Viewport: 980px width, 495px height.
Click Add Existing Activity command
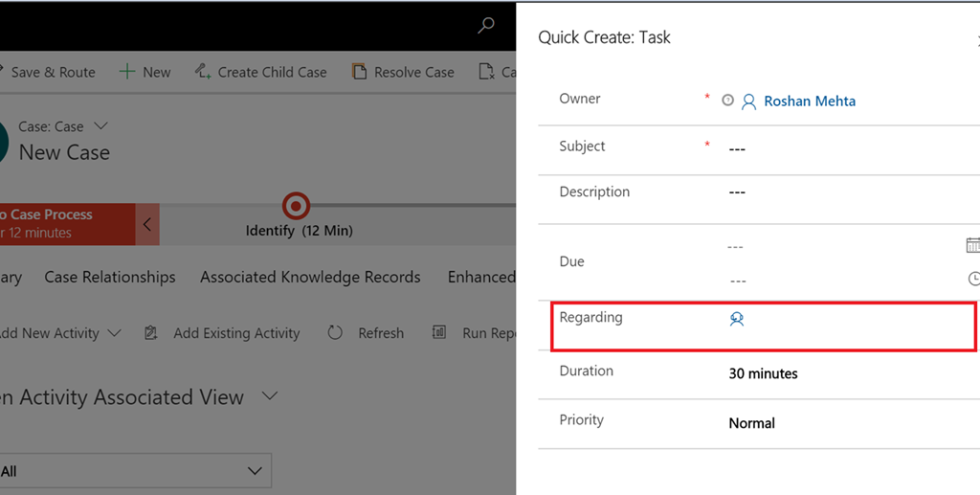click(236, 334)
